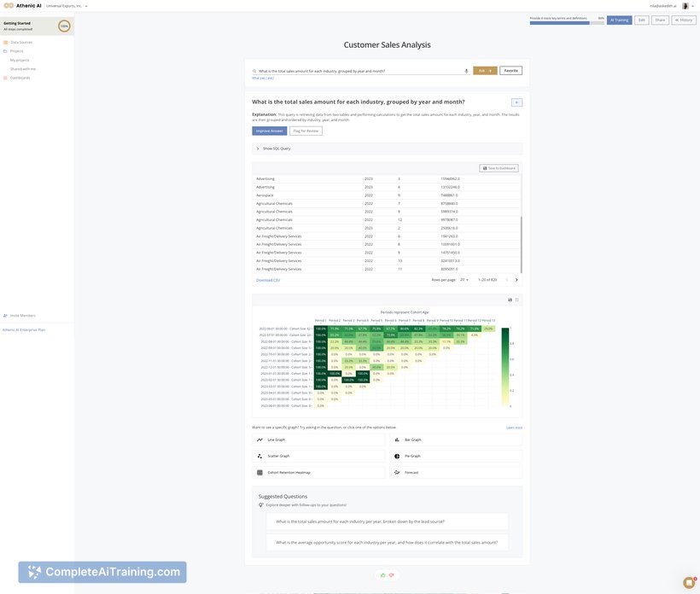Image resolution: width=700 pixels, height=594 pixels.
Task: Click Flag for Review
Action: tap(306, 131)
